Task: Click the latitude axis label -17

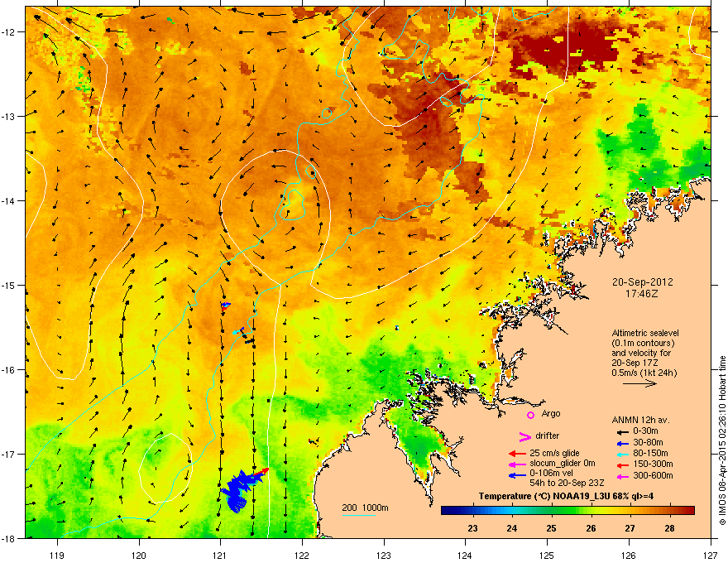Action: coord(8,454)
